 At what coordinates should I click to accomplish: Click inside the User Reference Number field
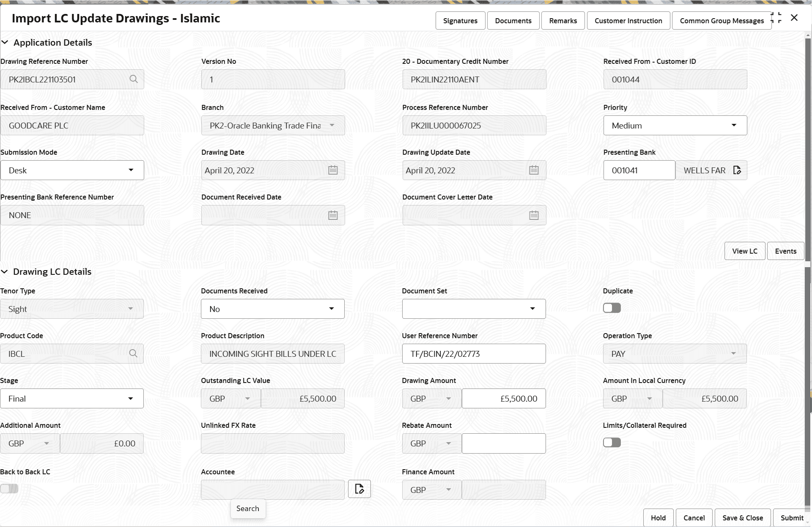coord(474,353)
